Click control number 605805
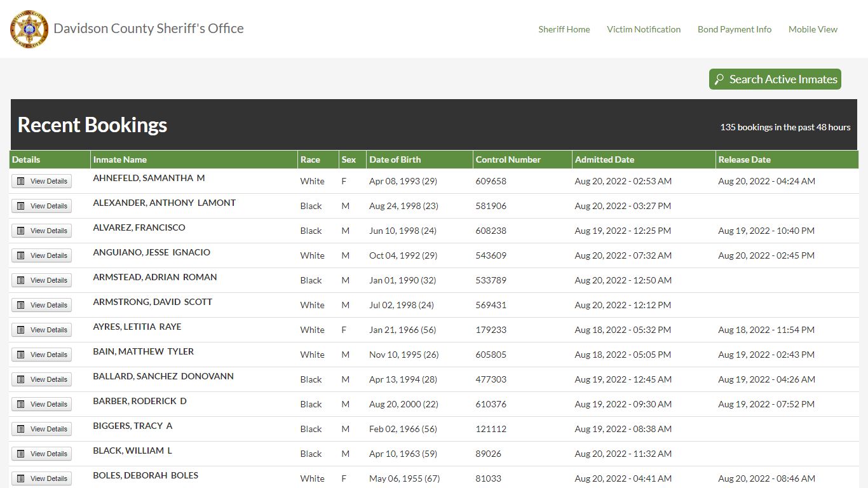This screenshot has width=868, height=488. tap(491, 355)
